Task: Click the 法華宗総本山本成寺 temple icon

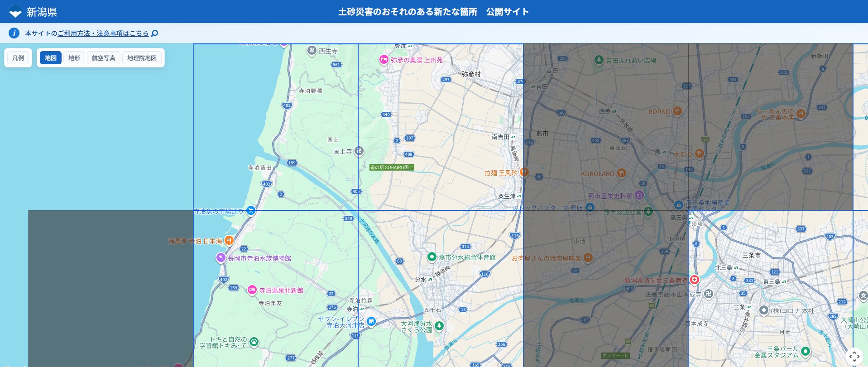Action: [x=709, y=294]
